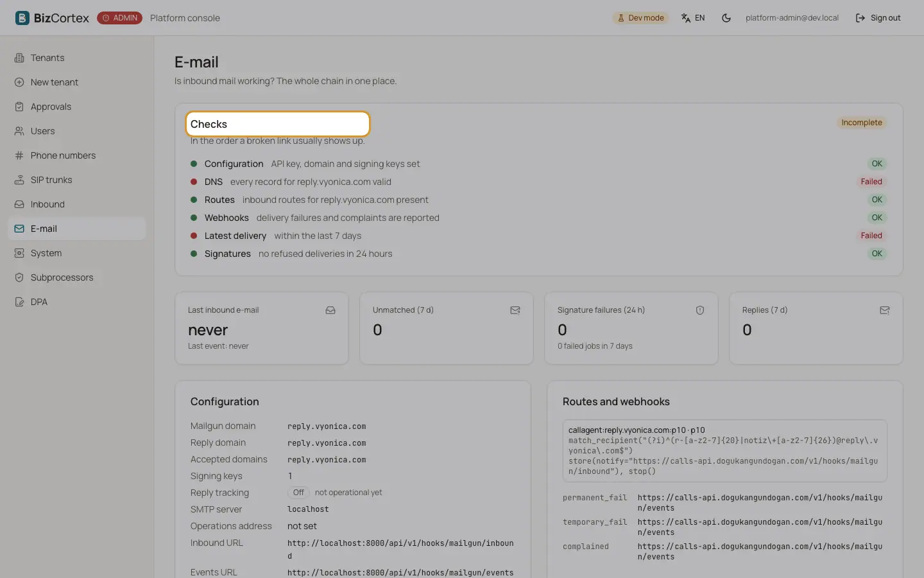This screenshot has height=578, width=924.
Task: Click the Failed badge on DNS row
Action: [x=871, y=182]
